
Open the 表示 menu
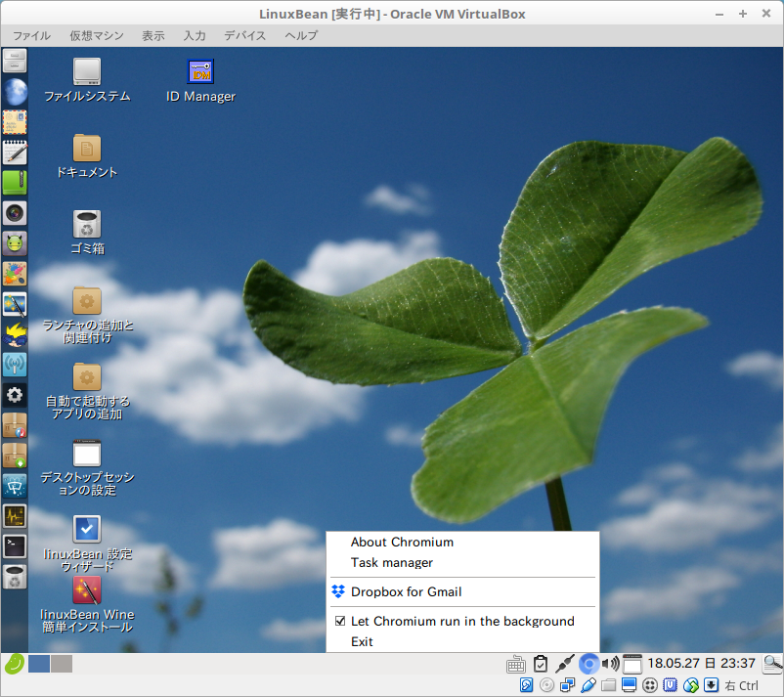pos(153,35)
